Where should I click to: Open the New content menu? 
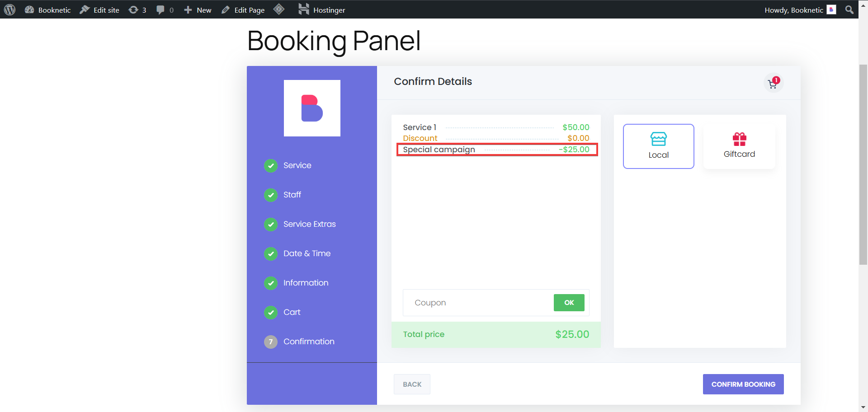coord(198,9)
